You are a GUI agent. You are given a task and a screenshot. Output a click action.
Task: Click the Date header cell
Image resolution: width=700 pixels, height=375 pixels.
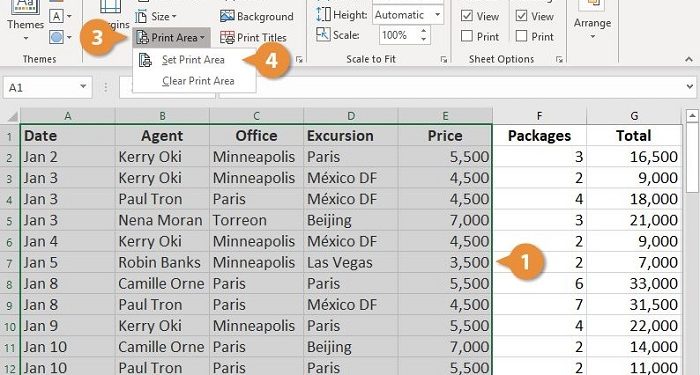68,136
